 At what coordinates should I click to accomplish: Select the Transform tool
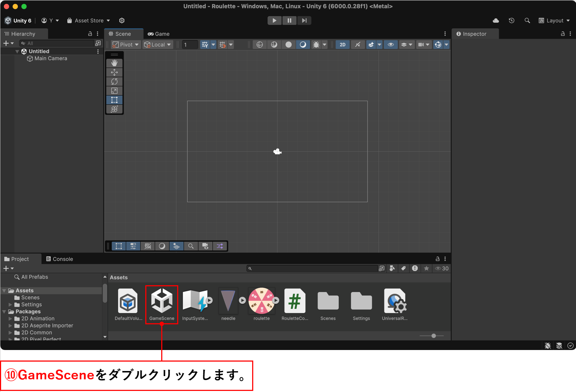coord(114,109)
